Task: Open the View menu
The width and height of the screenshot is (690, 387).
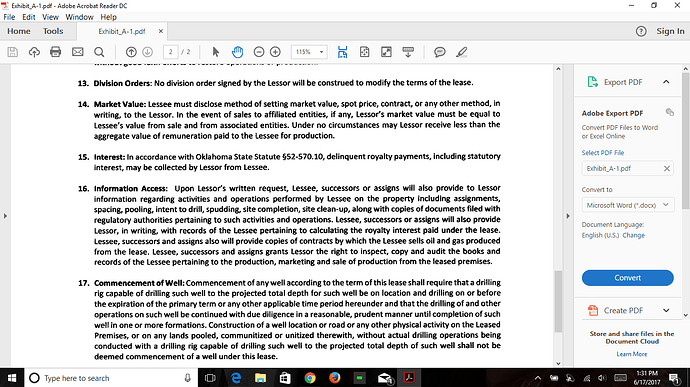Action: point(50,17)
